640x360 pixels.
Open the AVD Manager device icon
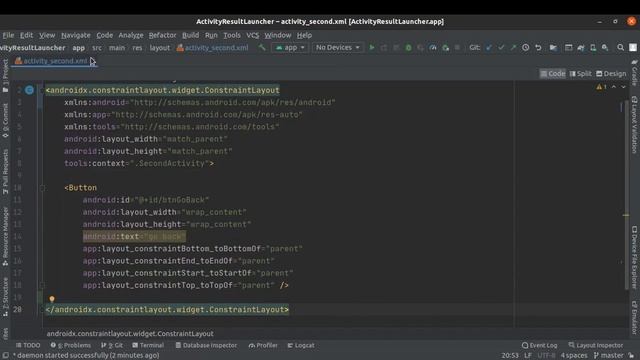point(593,48)
